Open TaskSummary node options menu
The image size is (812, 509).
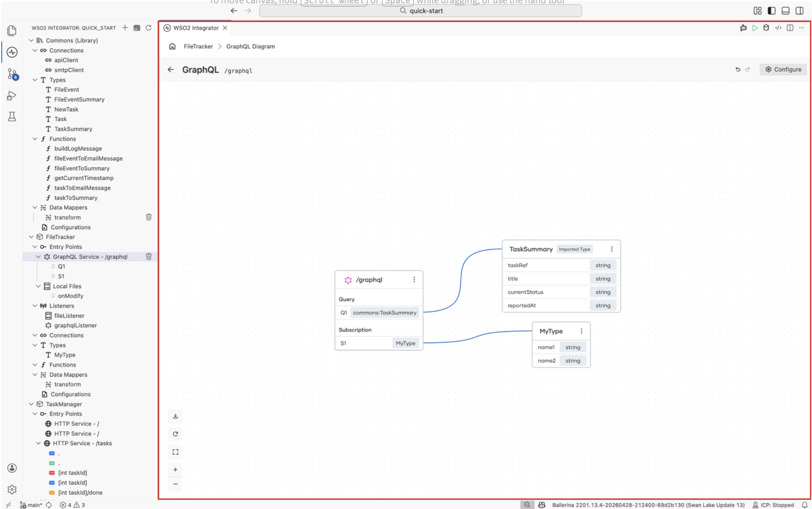[612, 249]
